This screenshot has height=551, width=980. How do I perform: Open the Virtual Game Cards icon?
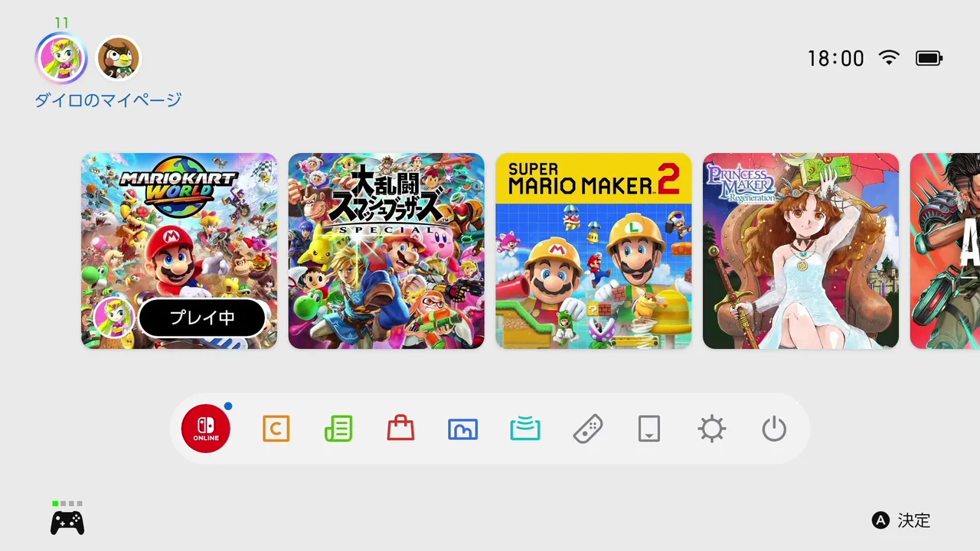coord(649,429)
